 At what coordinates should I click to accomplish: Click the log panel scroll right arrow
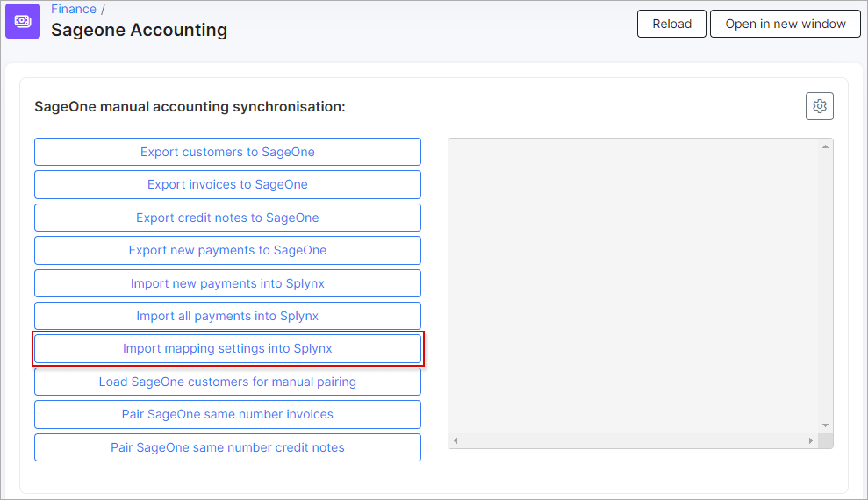pos(811,440)
